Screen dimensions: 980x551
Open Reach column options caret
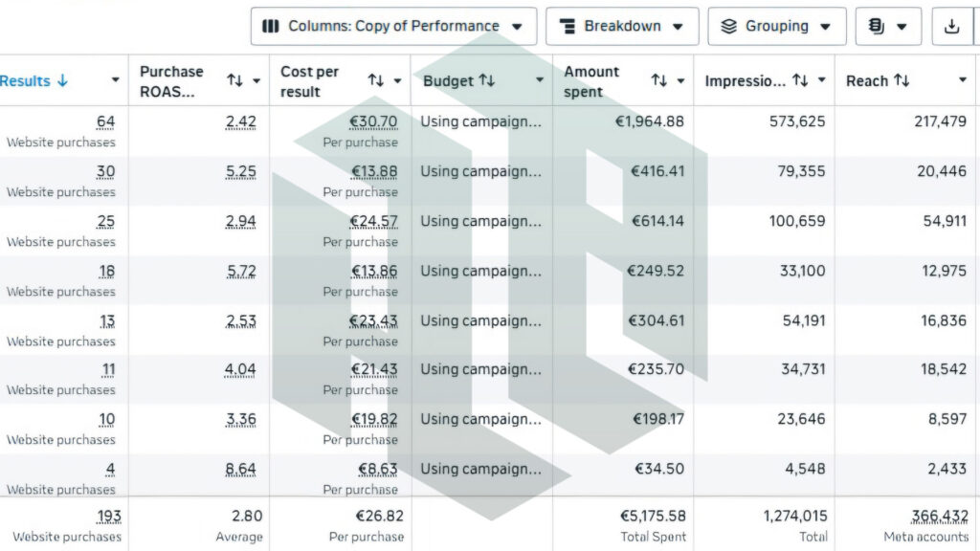click(963, 80)
